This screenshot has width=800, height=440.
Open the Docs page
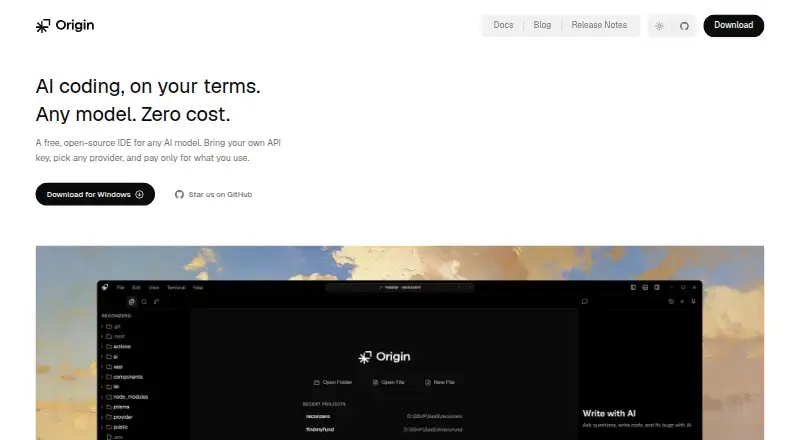503,25
